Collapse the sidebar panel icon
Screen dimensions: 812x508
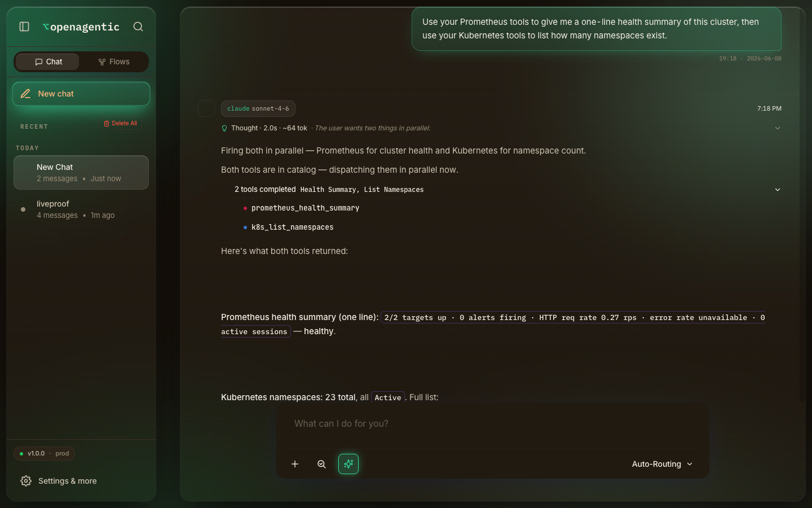click(24, 27)
